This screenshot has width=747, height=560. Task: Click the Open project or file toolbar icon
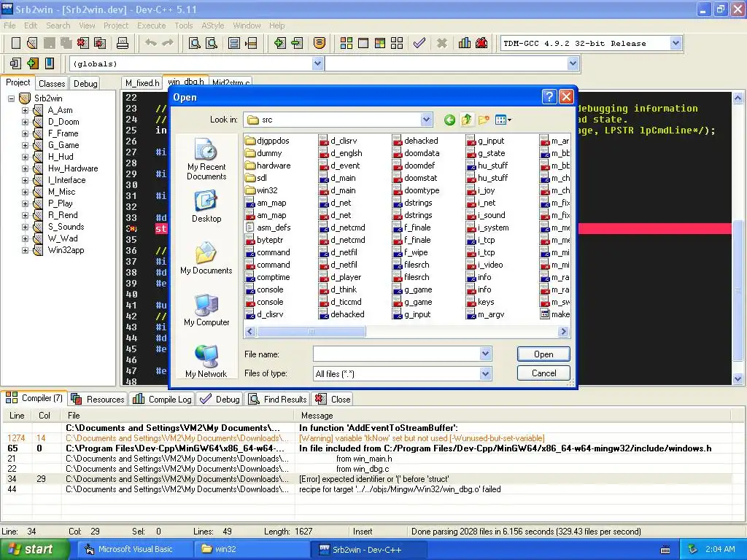click(32, 43)
